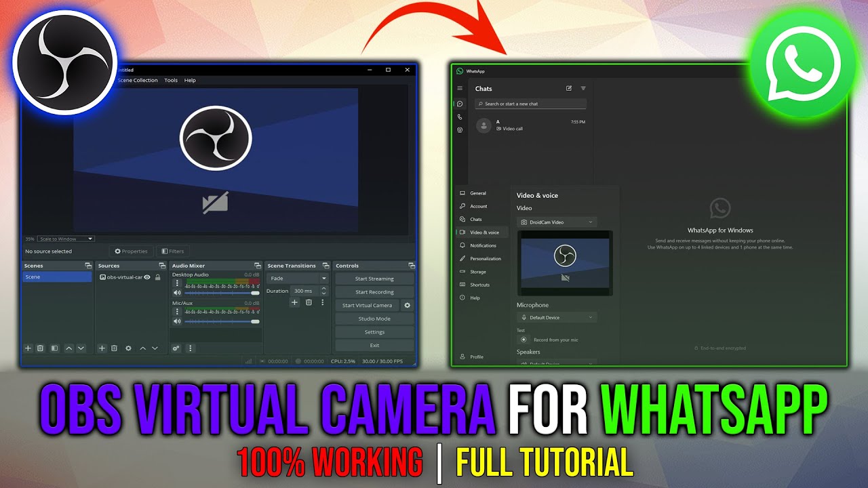Open scene filters icon in Scenes panel

[54, 348]
